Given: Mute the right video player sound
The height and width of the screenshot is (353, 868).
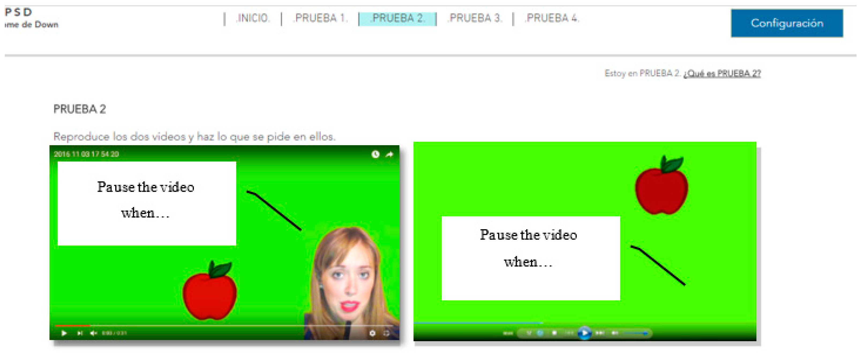Looking at the screenshot, I should tap(615, 333).
